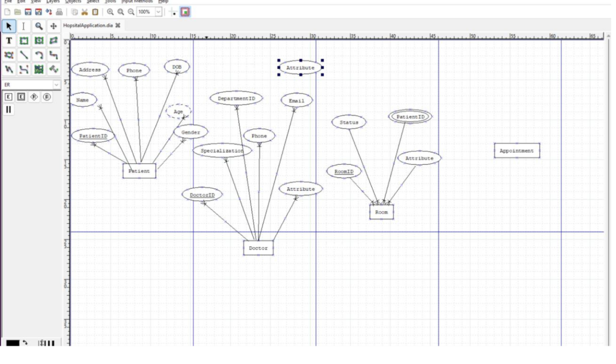Open a new blank diagram

(7, 11)
